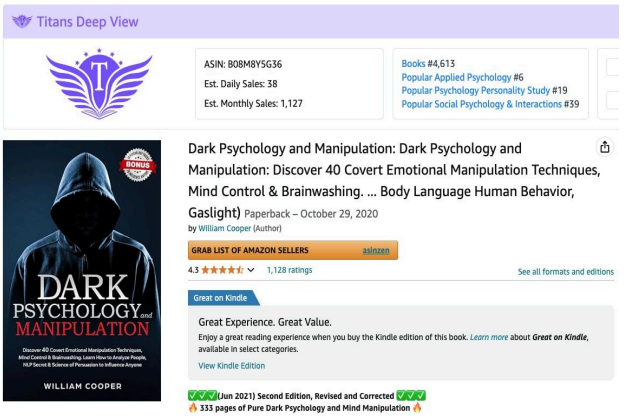The width and height of the screenshot is (626, 416).
Task: Click the fire emoji before 333 pages
Action: click(x=193, y=408)
